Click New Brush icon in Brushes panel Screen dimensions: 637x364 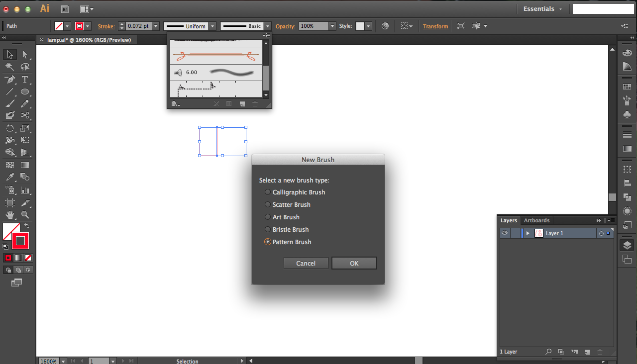[242, 104]
